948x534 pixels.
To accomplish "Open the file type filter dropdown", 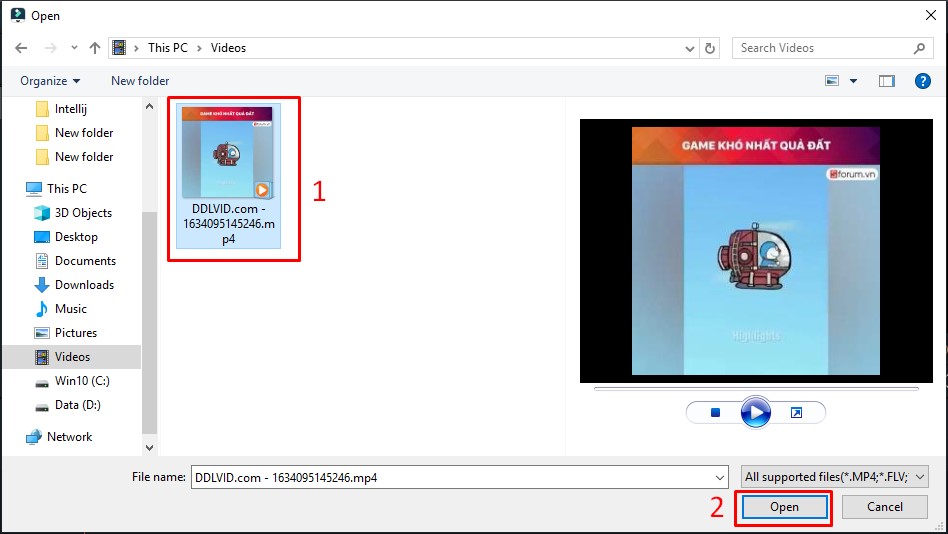I will [835, 477].
